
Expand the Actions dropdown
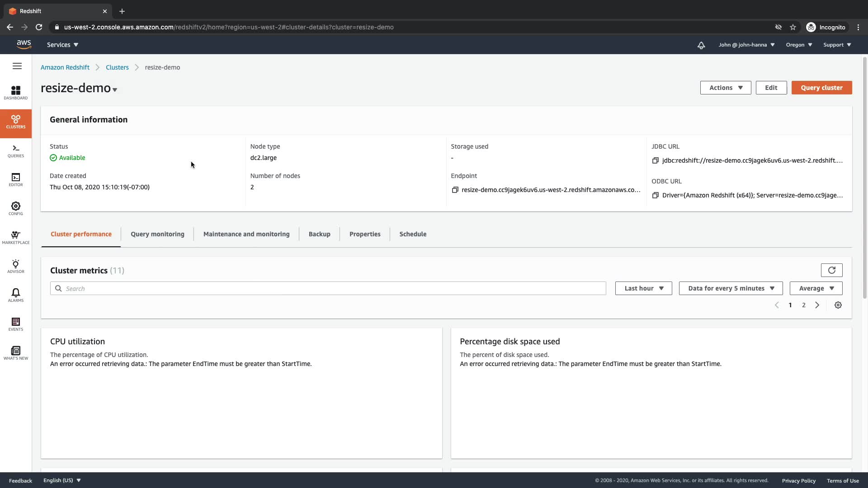click(725, 88)
